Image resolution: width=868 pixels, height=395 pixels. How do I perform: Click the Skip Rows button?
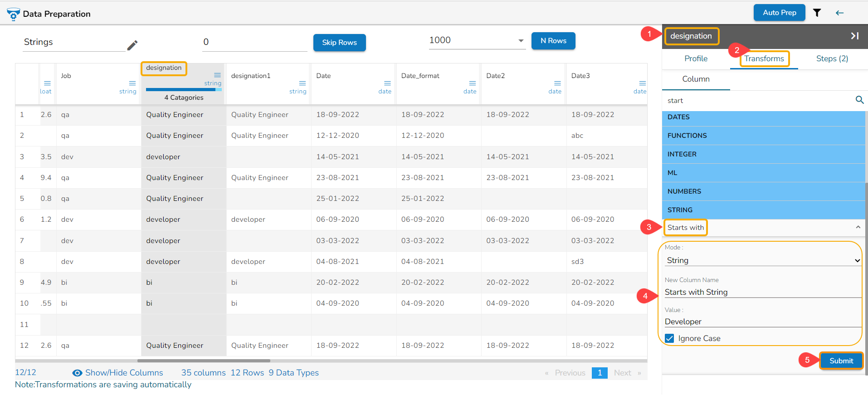click(339, 43)
